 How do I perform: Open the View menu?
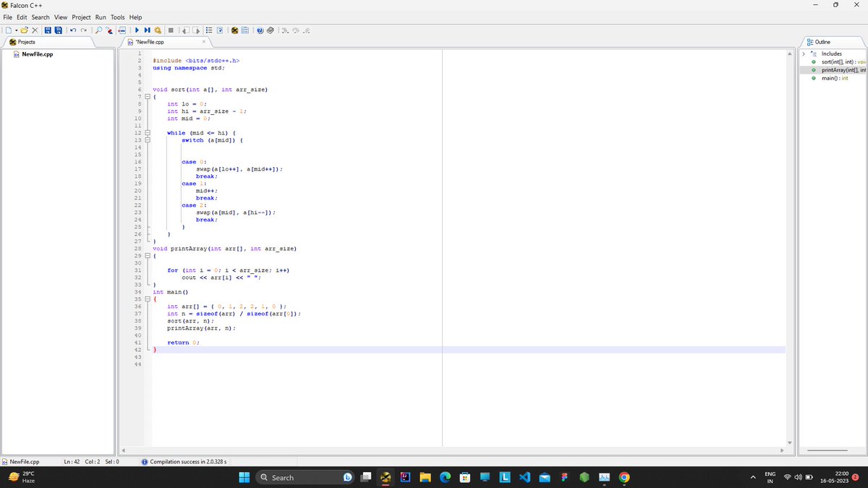click(x=61, y=17)
